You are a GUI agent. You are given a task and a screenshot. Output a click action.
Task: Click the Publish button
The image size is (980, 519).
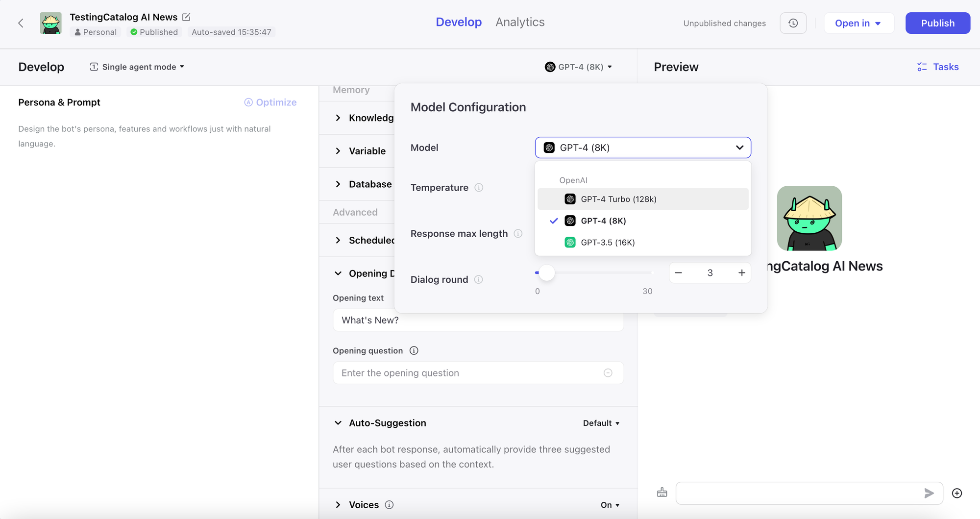click(x=937, y=23)
